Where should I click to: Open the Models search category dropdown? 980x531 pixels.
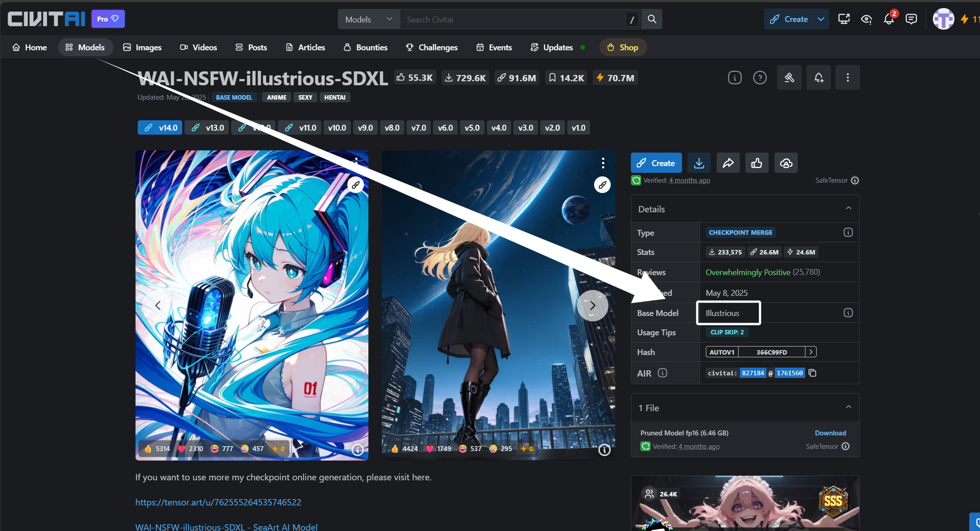pyautogui.click(x=369, y=19)
